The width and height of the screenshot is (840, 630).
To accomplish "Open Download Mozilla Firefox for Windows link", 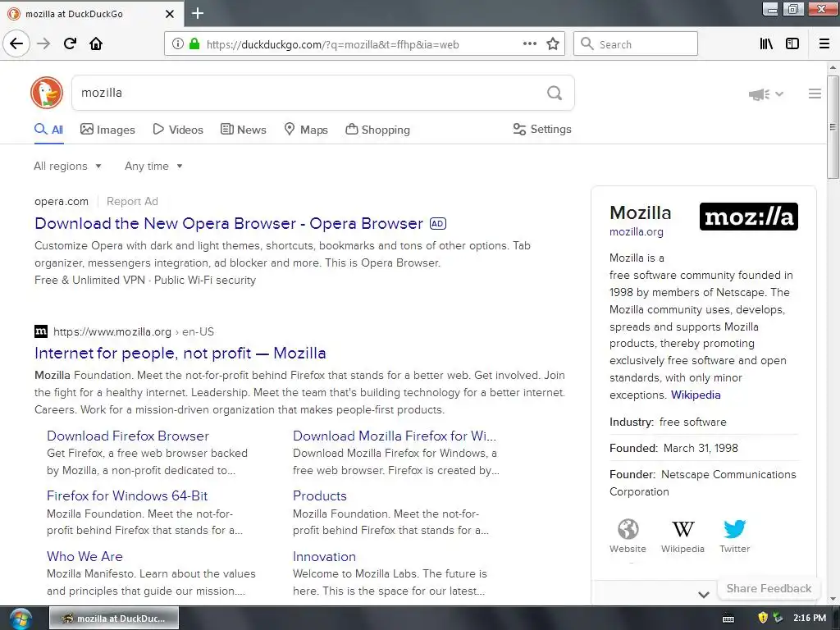I will 395,436.
